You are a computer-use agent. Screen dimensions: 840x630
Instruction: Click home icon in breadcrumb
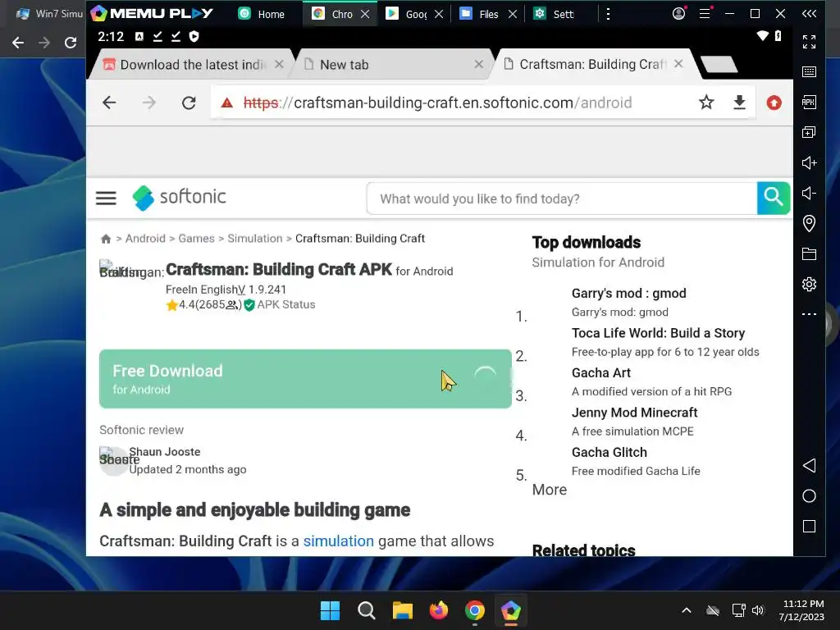tap(106, 239)
